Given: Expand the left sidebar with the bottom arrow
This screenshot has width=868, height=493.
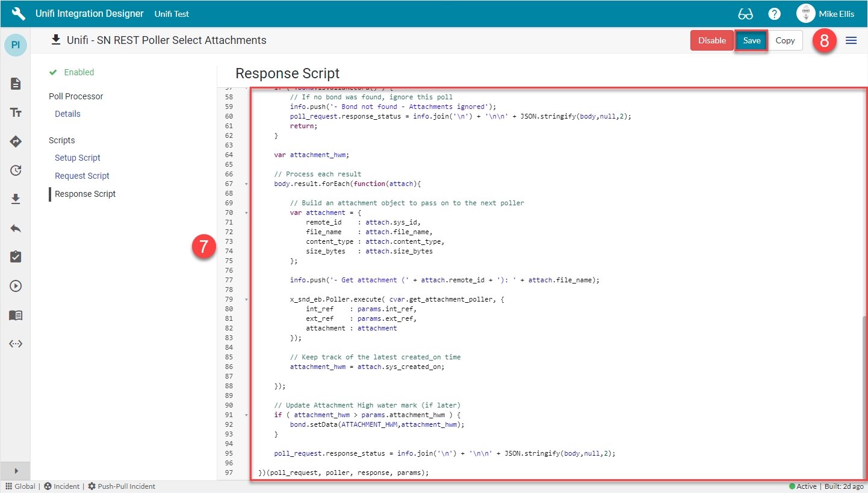Looking at the screenshot, I should point(16,471).
